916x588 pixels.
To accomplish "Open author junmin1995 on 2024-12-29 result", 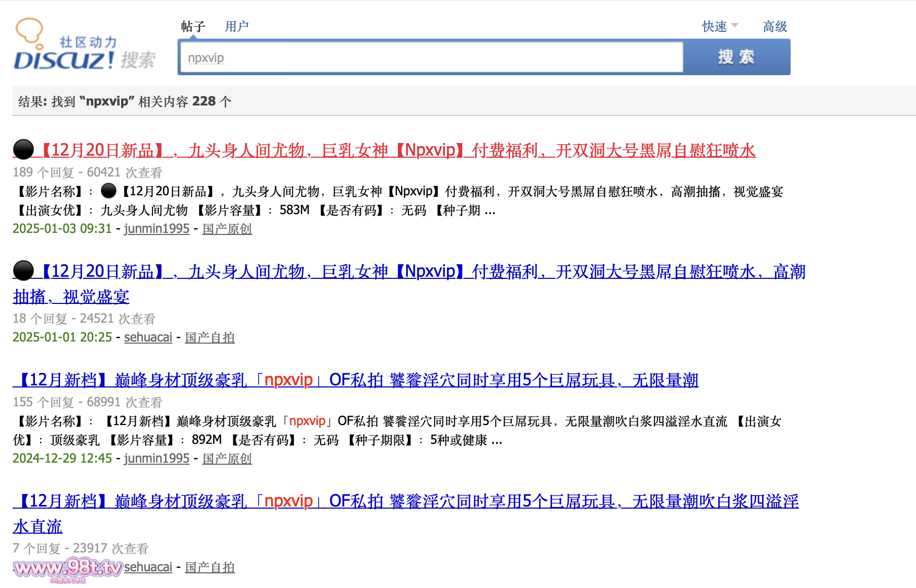I will click(x=157, y=458).
